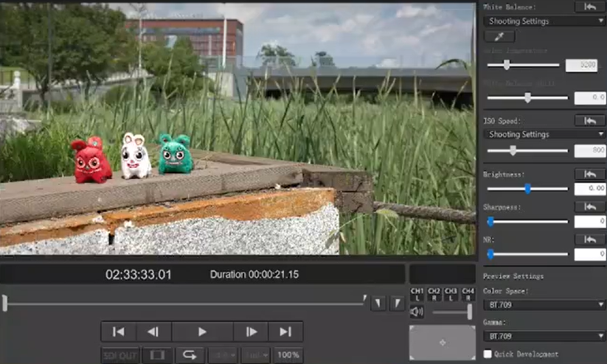The height and width of the screenshot is (364, 607).
Task: Toggle loop playback
Action: pyautogui.click(x=190, y=354)
